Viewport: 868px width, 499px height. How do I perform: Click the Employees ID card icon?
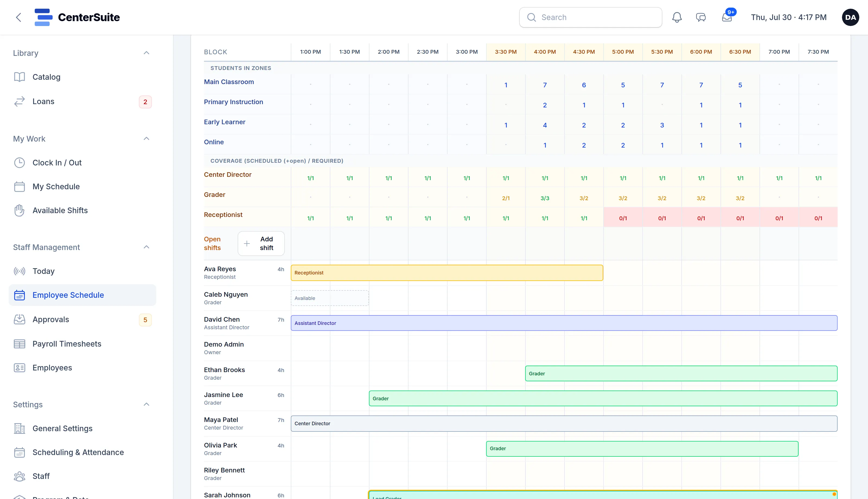20,368
